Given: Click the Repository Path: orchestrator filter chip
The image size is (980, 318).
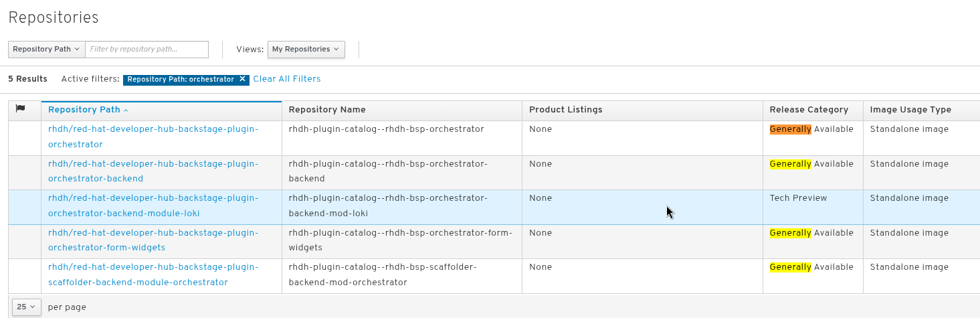Looking at the screenshot, I should pyautogui.click(x=180, y=79).
